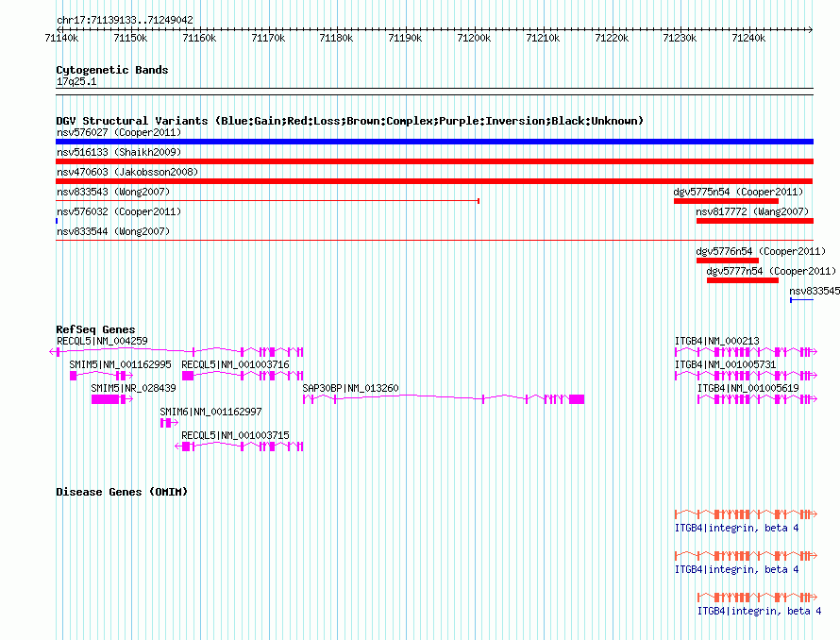Select the red nsv516133 loss bar
This screenshot has width=840, height=640.
434,161
